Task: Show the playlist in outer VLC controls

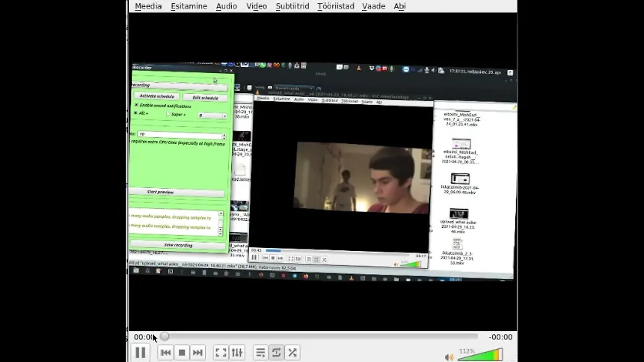Action: [260, 353]
